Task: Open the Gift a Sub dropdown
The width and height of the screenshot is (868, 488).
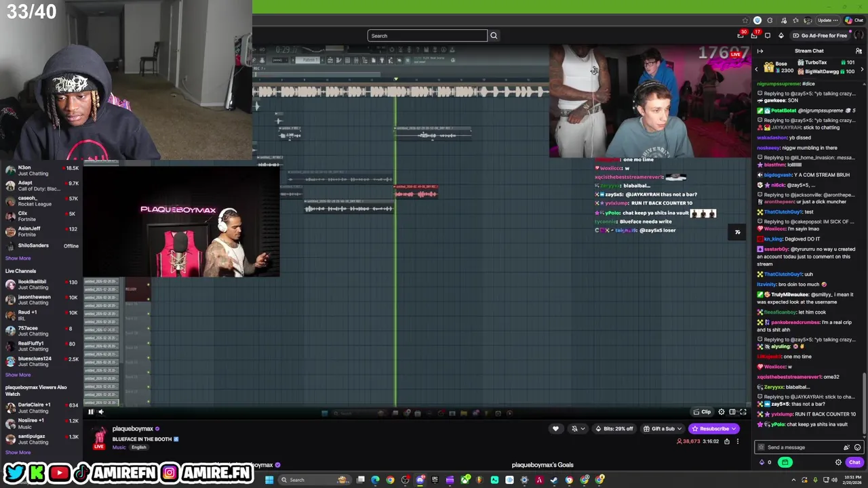Action: 662,428
